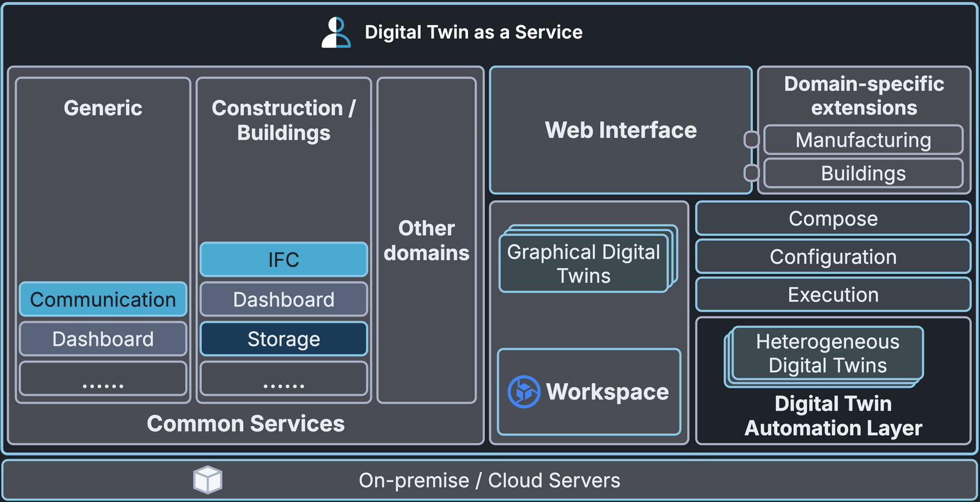Select the Buildings box under Domain-specific extensions
This screenshot has height=502, width=980.
point(864,173)
